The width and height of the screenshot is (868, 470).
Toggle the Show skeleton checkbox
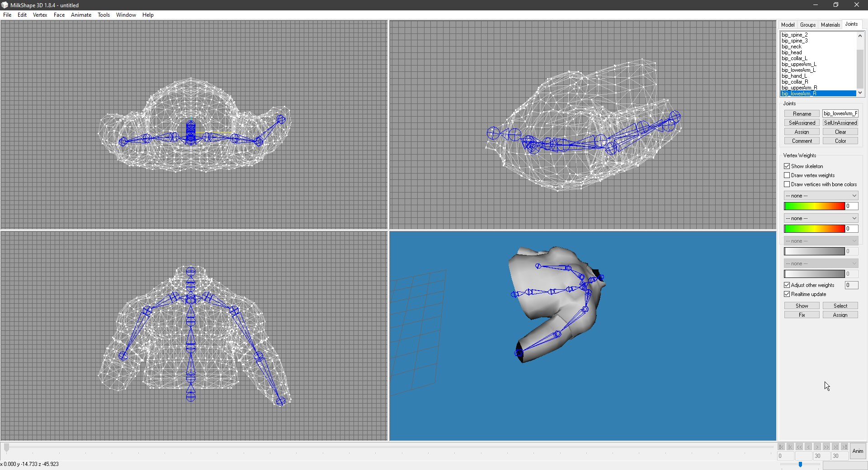point(787,166)
